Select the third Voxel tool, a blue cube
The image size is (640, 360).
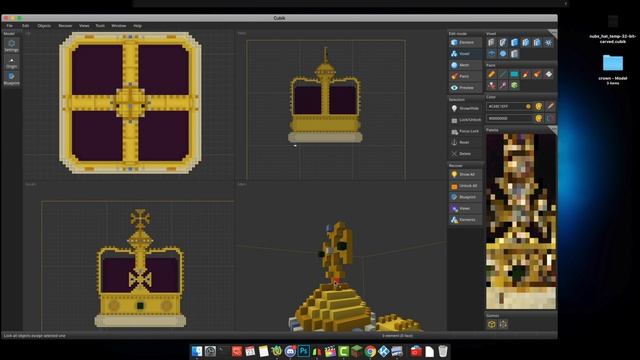[x=514, y=42]
